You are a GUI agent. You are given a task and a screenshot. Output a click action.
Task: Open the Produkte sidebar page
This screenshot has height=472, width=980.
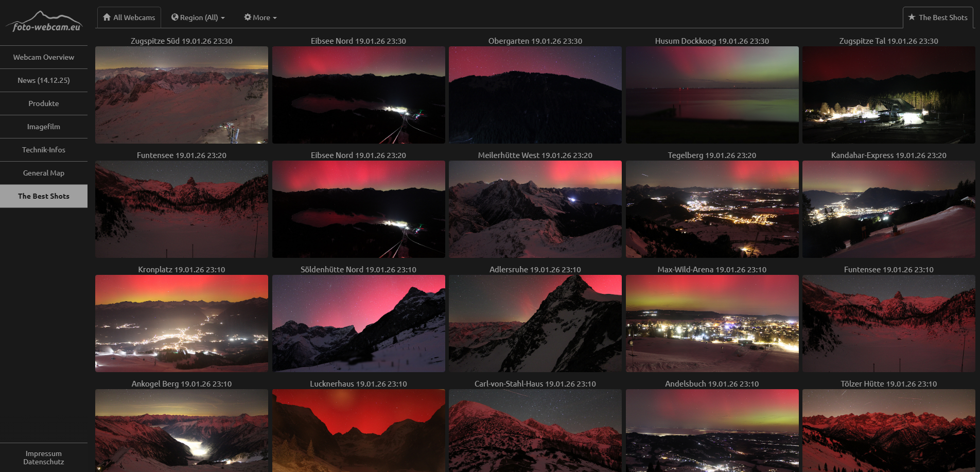(44, 103)
